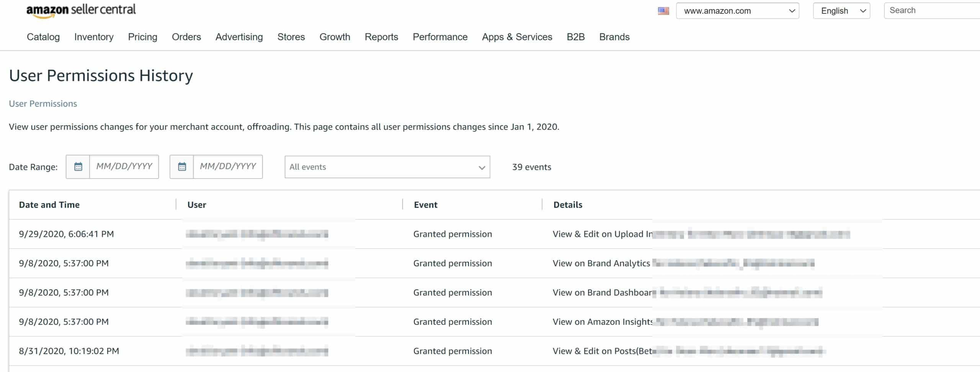Go to the Advertising menu
Image resolution: width=980 pixels, height=372 pixels.
point(239,37)
